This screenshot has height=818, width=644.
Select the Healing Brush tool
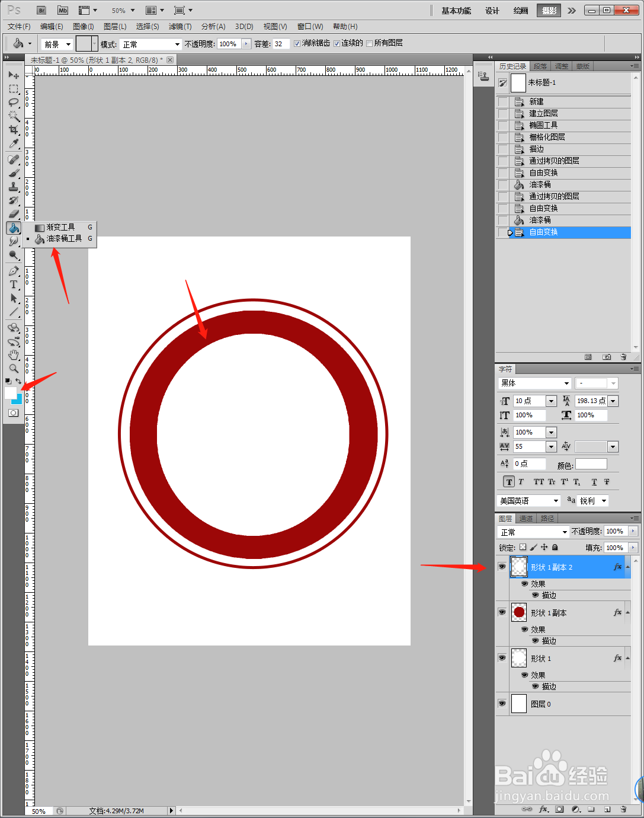click(14, 159)
